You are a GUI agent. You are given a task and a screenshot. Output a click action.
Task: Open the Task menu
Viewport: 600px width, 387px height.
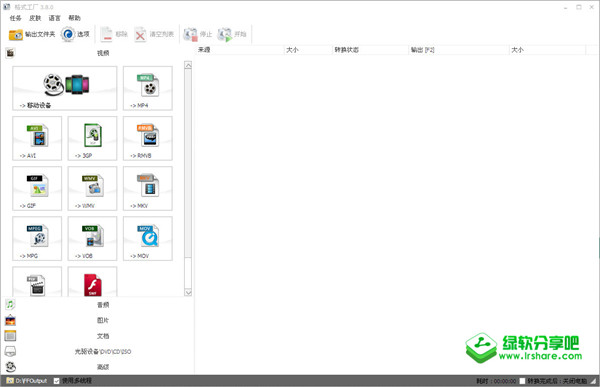click(16, 18)
